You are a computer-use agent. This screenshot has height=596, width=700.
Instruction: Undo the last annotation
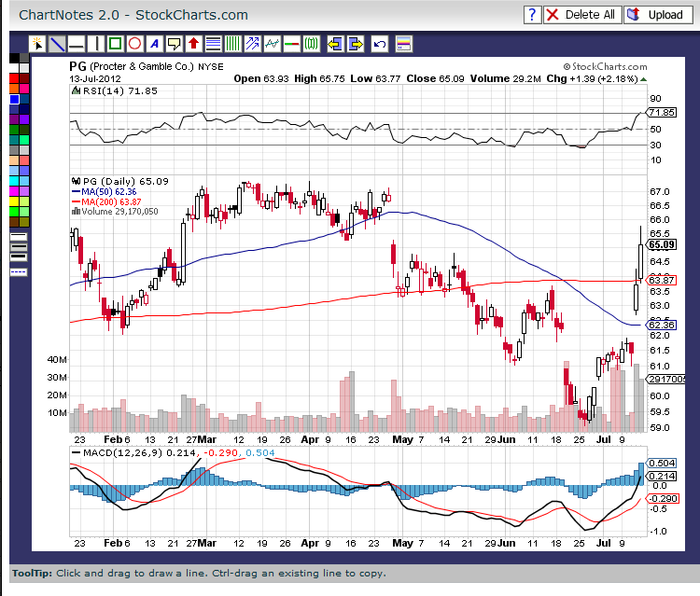(380, 44)
